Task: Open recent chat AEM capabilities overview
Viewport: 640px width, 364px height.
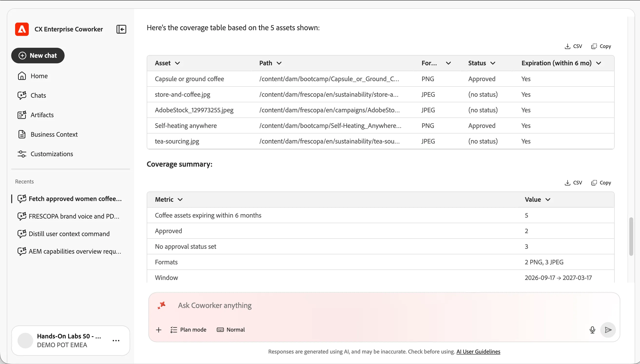Action: coord(69,251)
